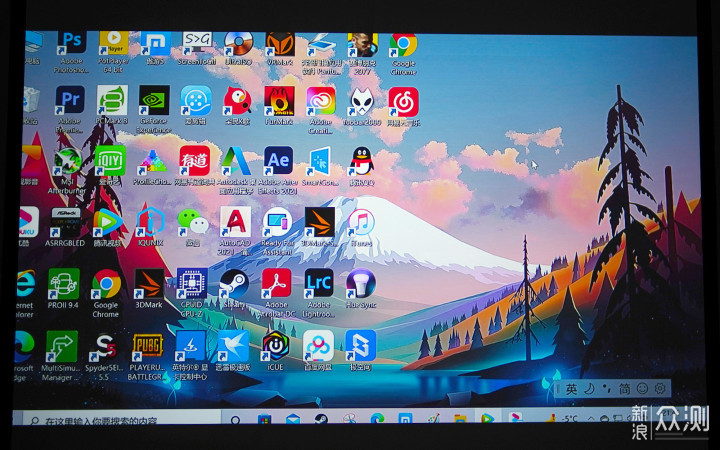Image resolution: width=720 pixels, height=450 pixels.
Task: Launch the iTunes music note icon
Action: coord(361,222)
